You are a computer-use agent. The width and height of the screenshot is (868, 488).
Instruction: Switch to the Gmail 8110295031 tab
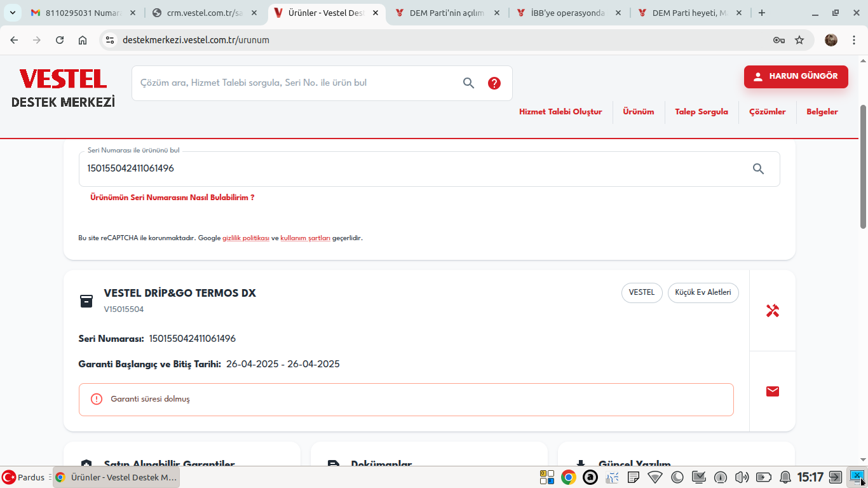[83, 13]
